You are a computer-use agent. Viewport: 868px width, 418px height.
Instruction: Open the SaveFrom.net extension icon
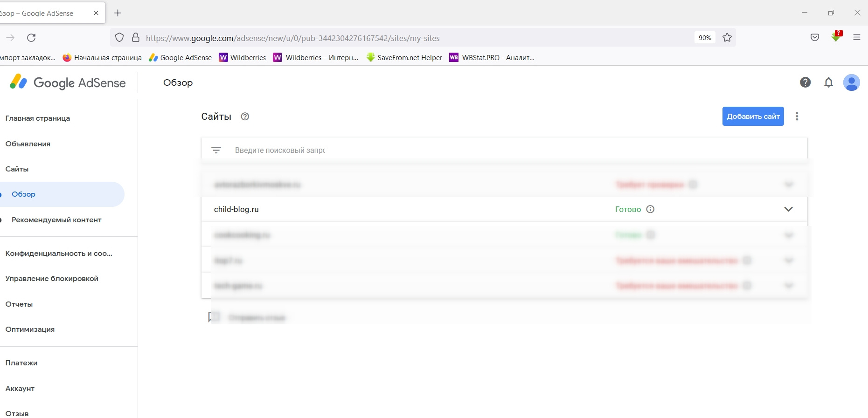[836, 37]
